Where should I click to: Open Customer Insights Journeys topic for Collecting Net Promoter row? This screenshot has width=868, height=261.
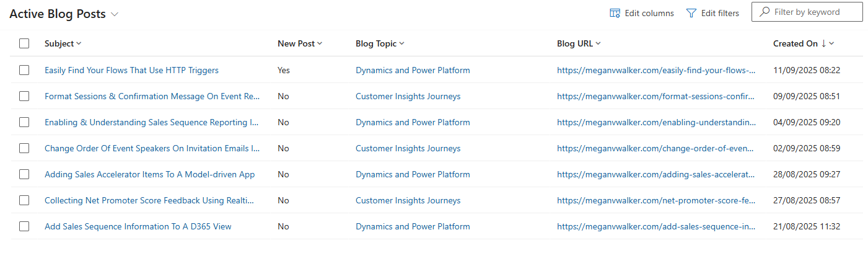point(408,200)
